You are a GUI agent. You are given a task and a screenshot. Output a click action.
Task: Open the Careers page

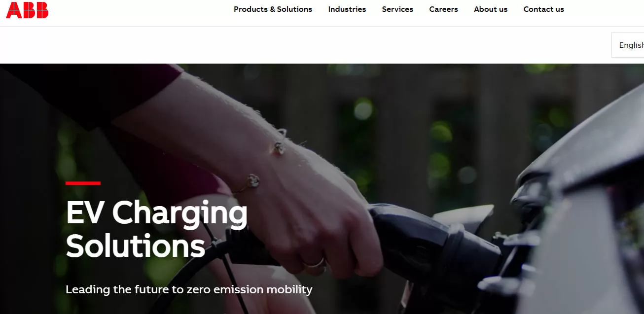(x=443, y=9)
